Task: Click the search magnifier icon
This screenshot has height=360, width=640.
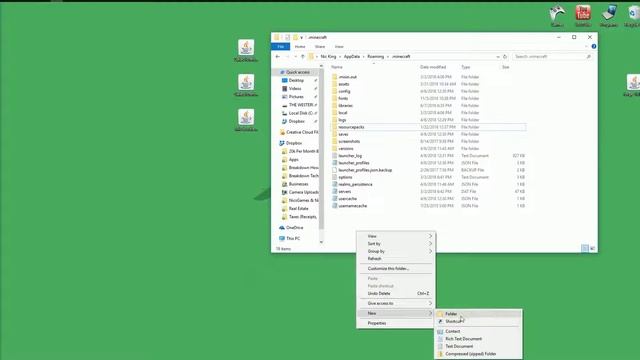Action: click(x=589, y=57)
